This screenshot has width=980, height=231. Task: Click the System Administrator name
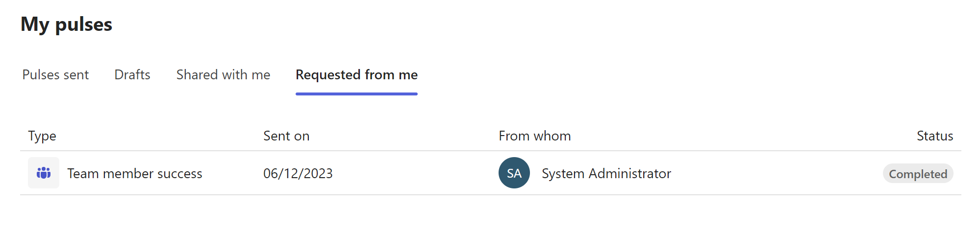pos(606,174)
